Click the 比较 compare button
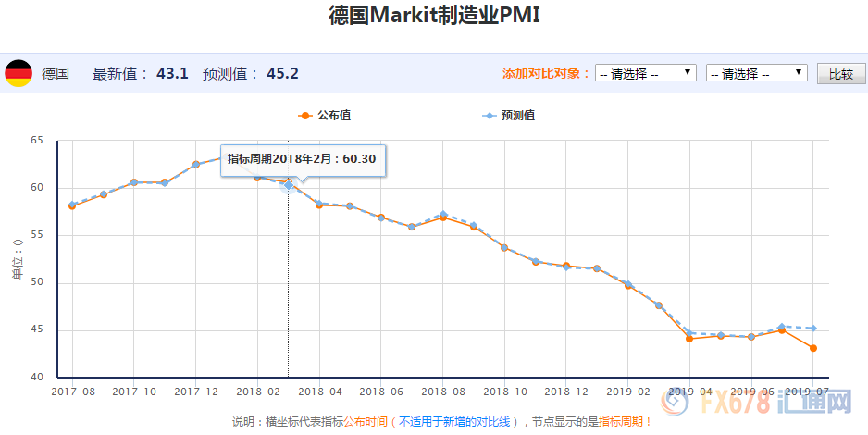This screenshot has height=435, width=868. pyautogui.click(x=841, y=74)
